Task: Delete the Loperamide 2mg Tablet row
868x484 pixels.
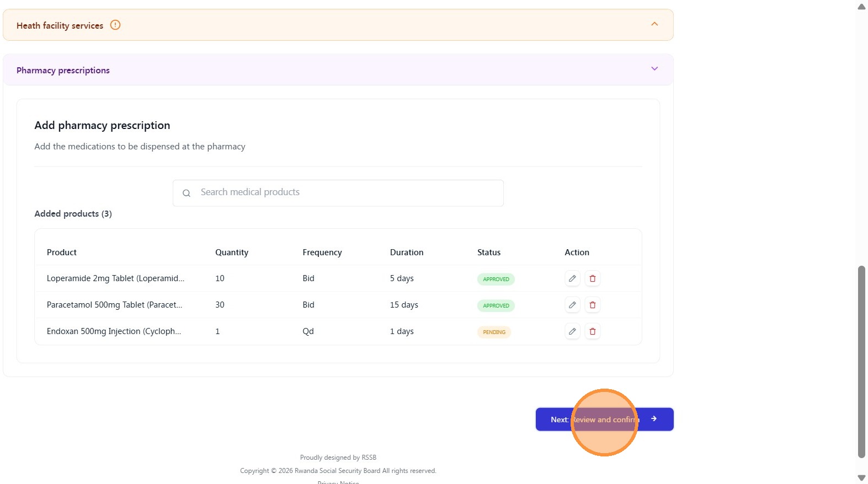Action: [593, 278]
